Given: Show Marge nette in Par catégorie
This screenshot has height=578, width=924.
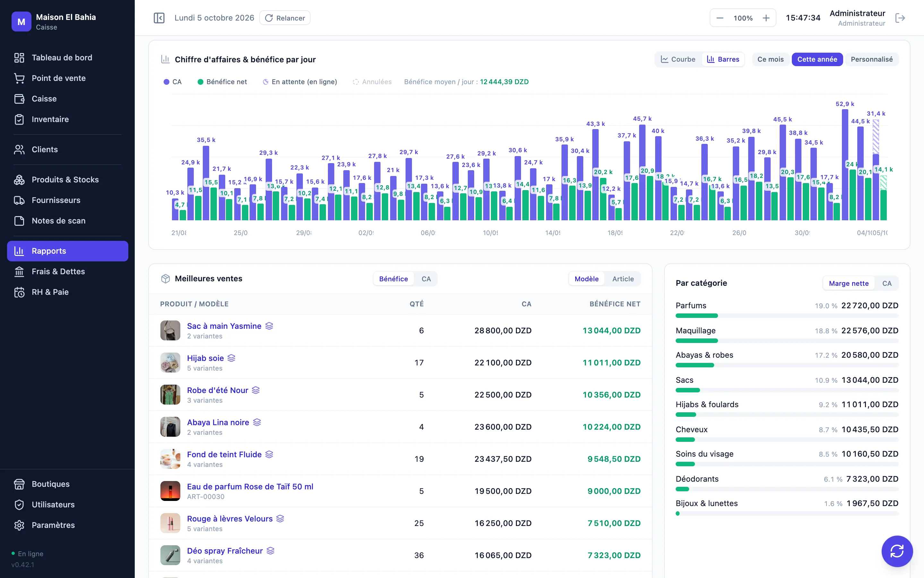Looking at the screenshot, I should tap(848, 284).
